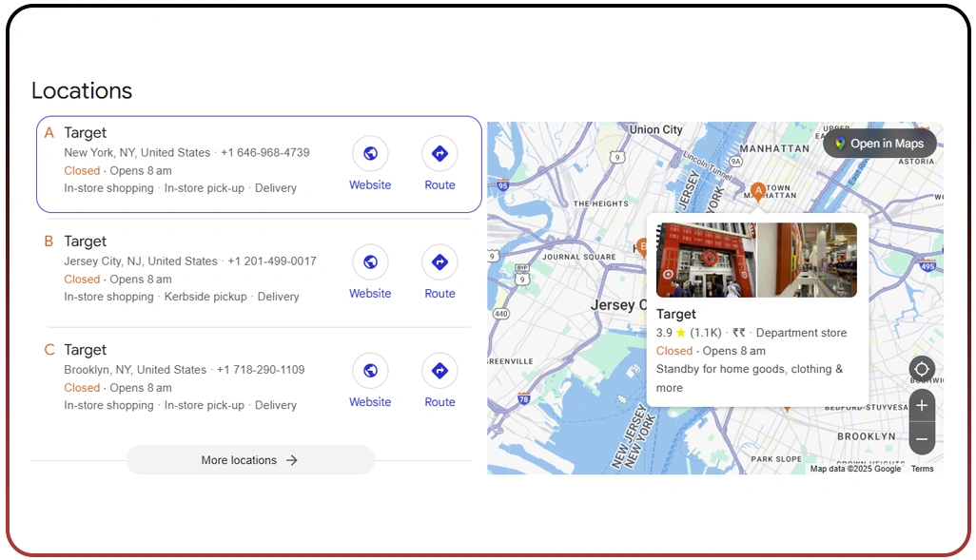Viewport: 976px width, 560px height.
Task: Get route to Brooklyn Target
Action: 439,370
